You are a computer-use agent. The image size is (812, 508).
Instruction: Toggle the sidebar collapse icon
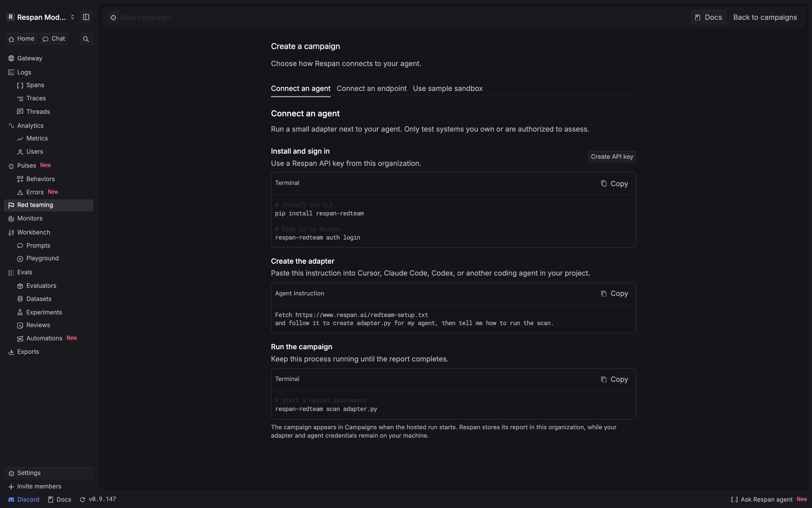click(86, 17)
